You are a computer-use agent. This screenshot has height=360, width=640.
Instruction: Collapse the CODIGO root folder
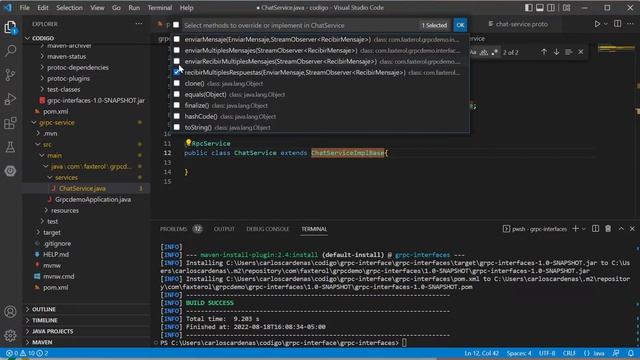click(27, 38)
